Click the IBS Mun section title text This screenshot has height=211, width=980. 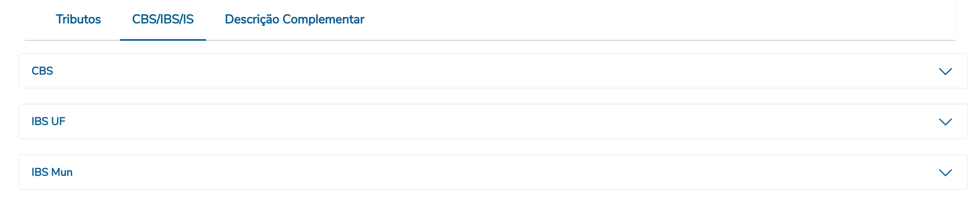[52, 172]
